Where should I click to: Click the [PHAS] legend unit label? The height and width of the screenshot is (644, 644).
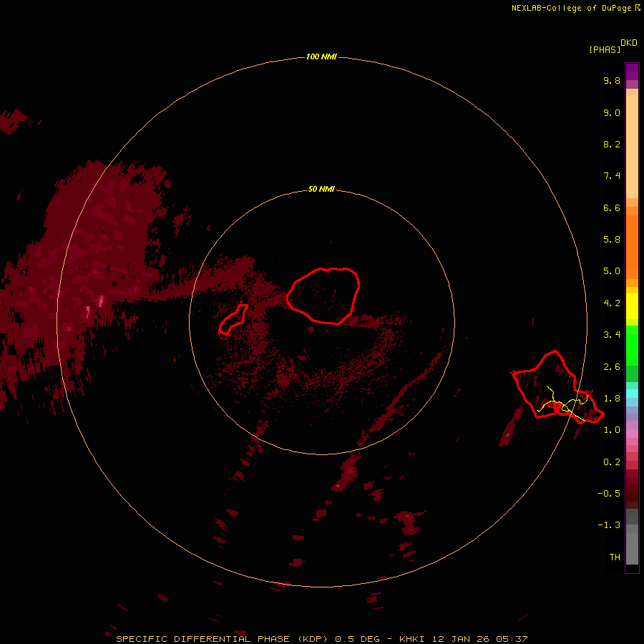605,49
